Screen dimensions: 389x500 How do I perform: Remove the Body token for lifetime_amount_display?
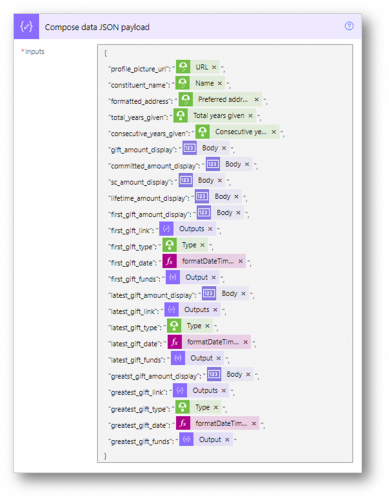(236, 196)
